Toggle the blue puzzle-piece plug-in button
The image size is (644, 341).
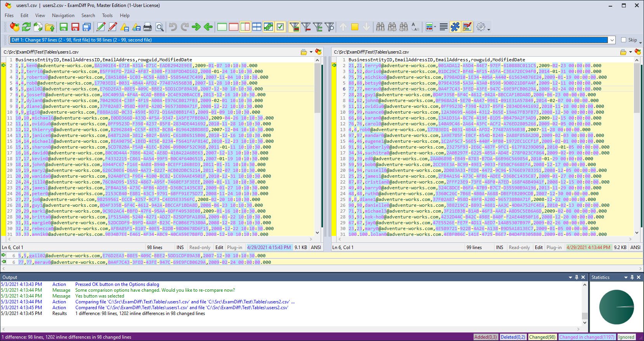(455, 27)
